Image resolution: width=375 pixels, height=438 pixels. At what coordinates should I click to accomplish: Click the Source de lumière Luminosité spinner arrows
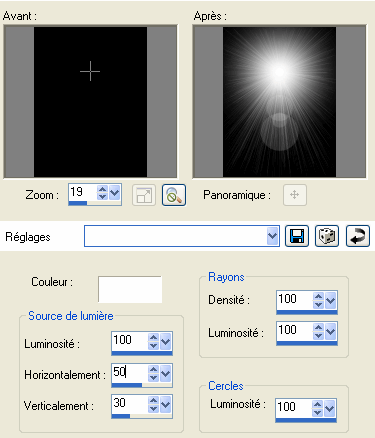153,342
